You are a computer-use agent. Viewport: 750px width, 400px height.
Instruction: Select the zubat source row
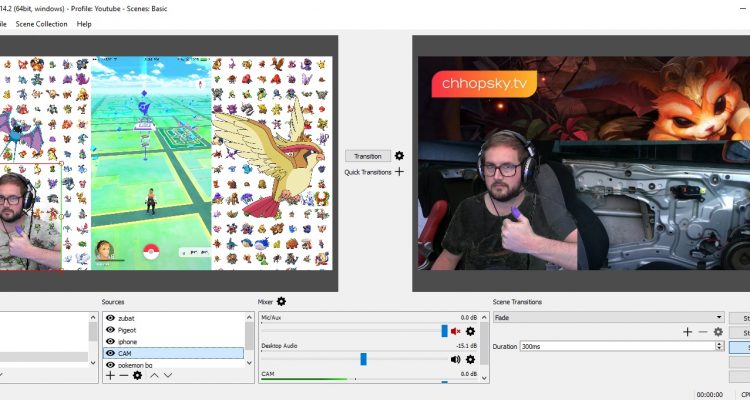(174, 318)
